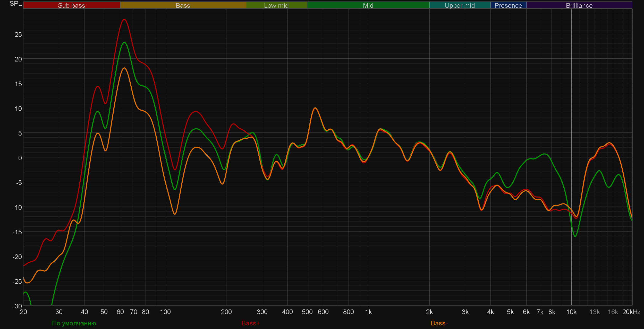Click the Sub bass band label
Viewport: 644px width, 329px height.
pyautogui.click(x=71, y=5)
